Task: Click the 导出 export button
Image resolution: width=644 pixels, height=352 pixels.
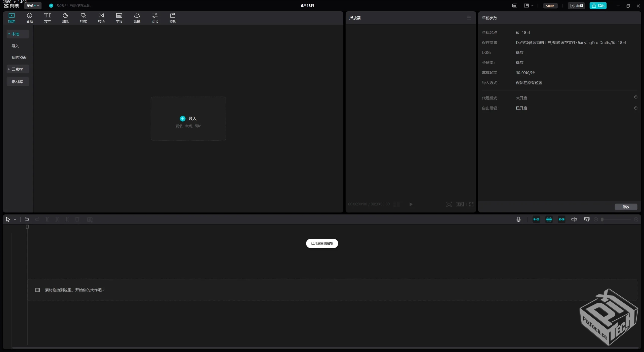Action: coord(598,6)
